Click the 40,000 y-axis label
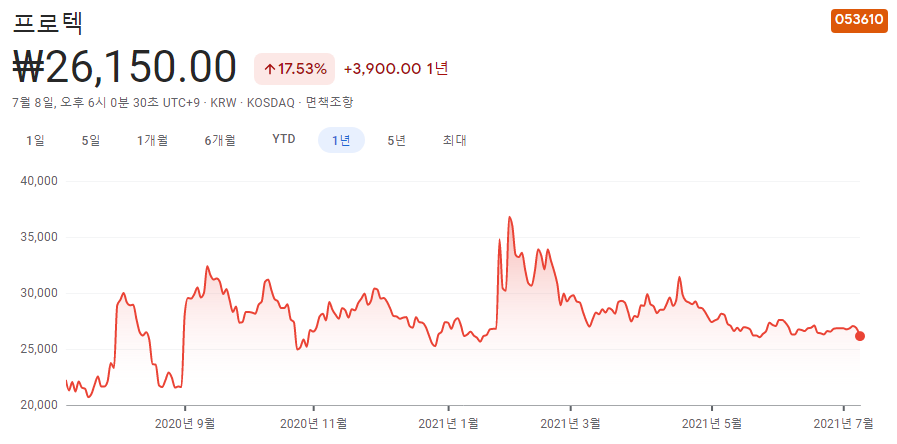The height and width of the screenshot is (444, 897). coord(39,181)
